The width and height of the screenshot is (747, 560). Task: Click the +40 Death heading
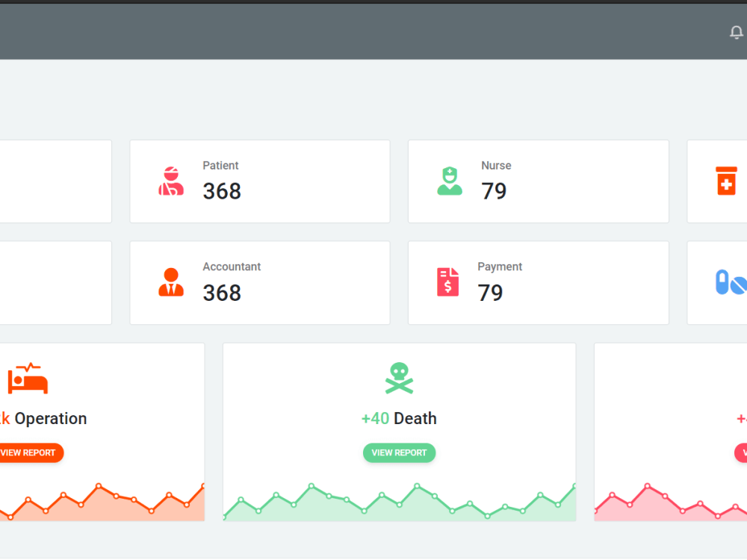pyautogui.click(x=399, y=419)
